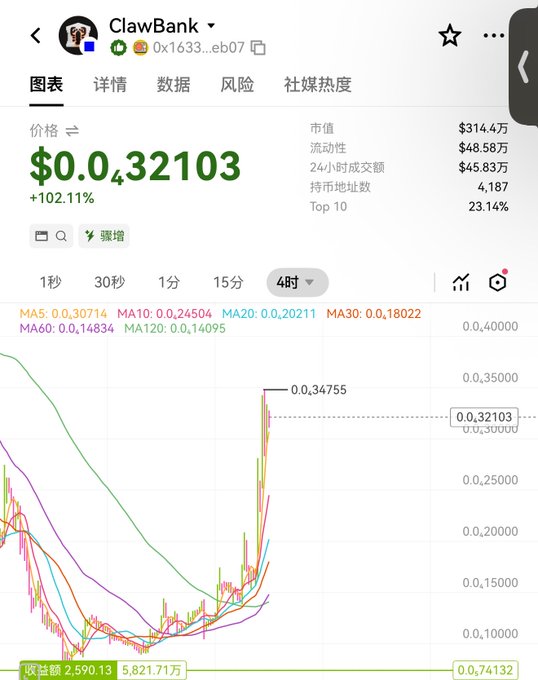This screenshot has height=680, width=538.
Task: Click the 24小时成交额 $45.83万 value
Action: tap(483, 167)
